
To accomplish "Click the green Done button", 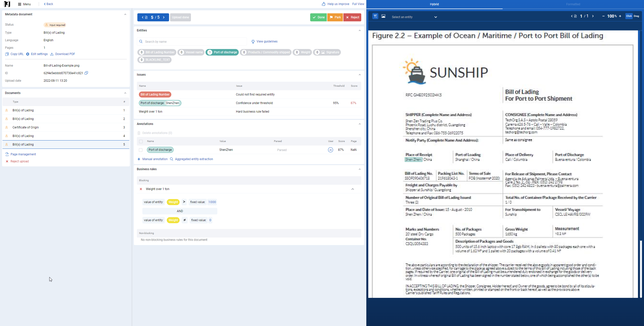I will (x=318, y=17).
